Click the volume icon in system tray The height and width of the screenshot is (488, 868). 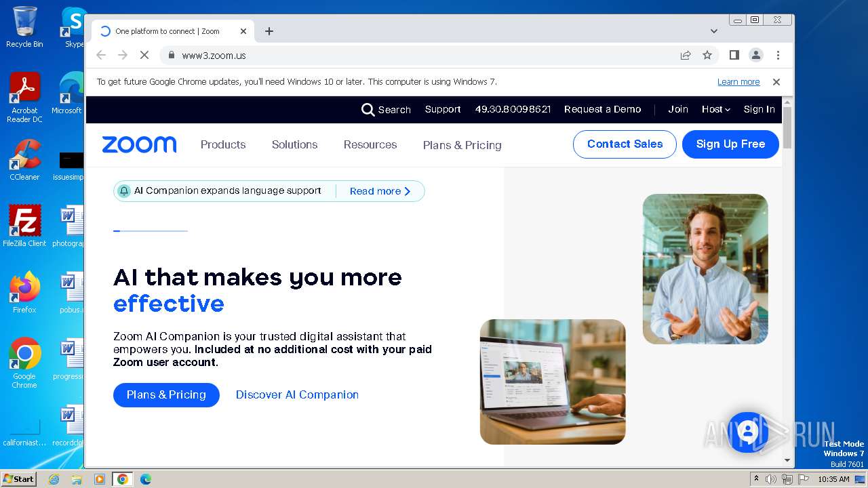click(771, 479)
